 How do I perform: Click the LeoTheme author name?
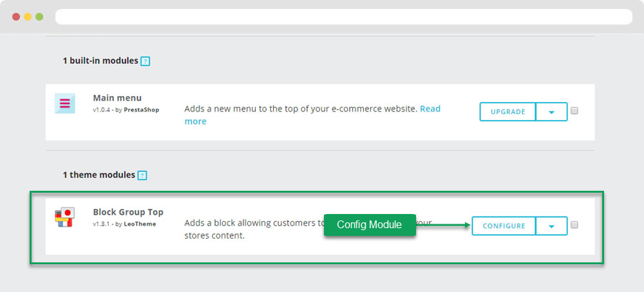[140, 224]
